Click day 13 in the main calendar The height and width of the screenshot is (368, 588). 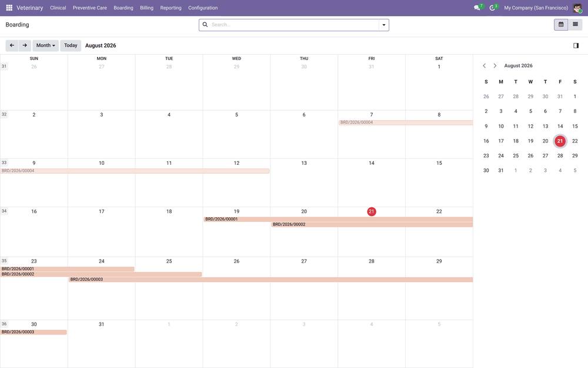pyautogui.click(x=304, y=163)
